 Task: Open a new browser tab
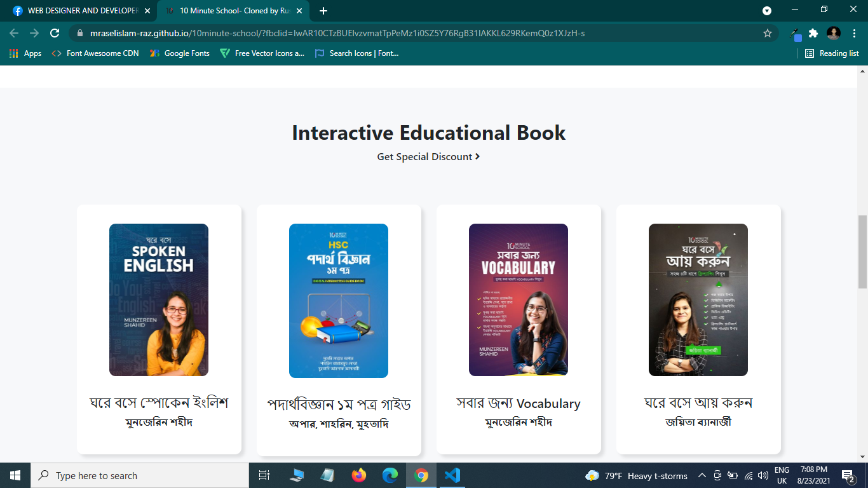pyautogui.click(x=323, y=11)
